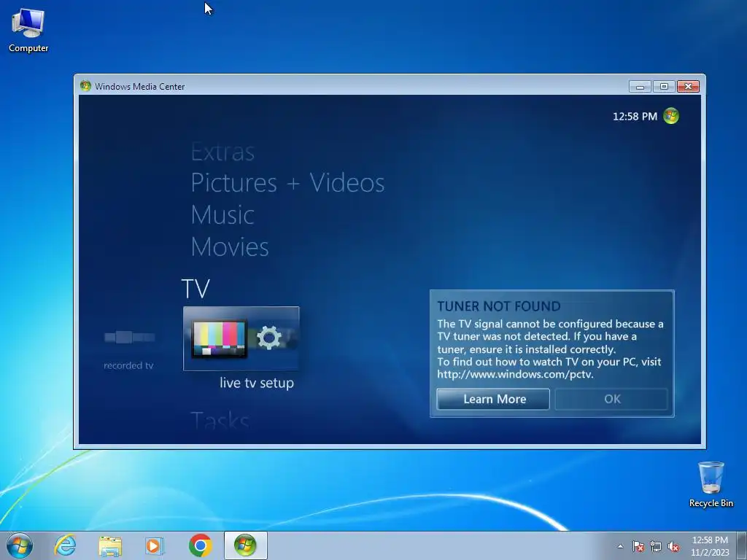Screen dimensions: 747x560
Task: Go to the Tasks menu
Action: point(220,421)
